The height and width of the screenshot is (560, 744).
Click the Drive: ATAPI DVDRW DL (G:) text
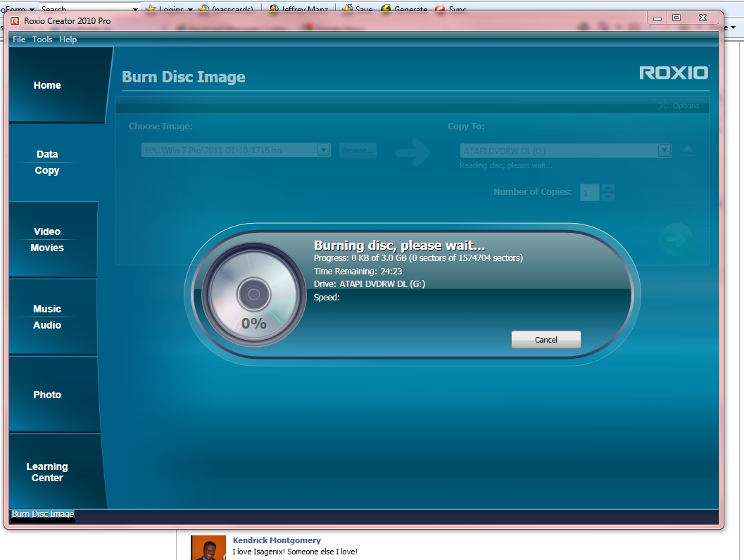(369, 284)
